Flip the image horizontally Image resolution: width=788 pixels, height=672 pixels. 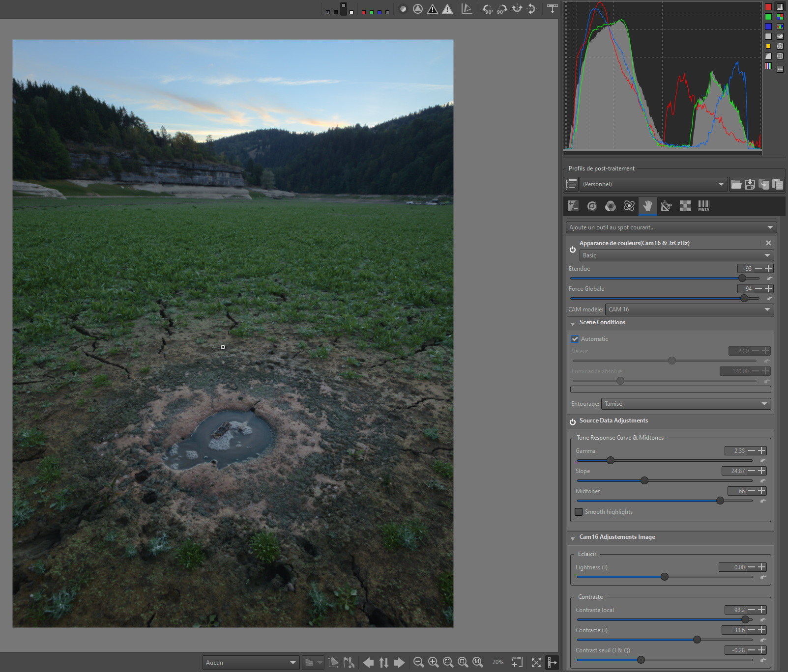tap(517, 9)
